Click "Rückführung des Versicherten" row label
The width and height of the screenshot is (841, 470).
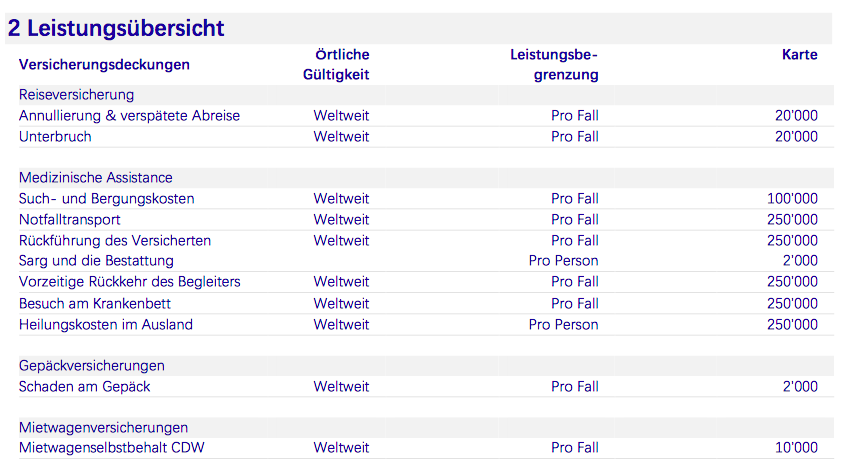[x=114, y=241]
